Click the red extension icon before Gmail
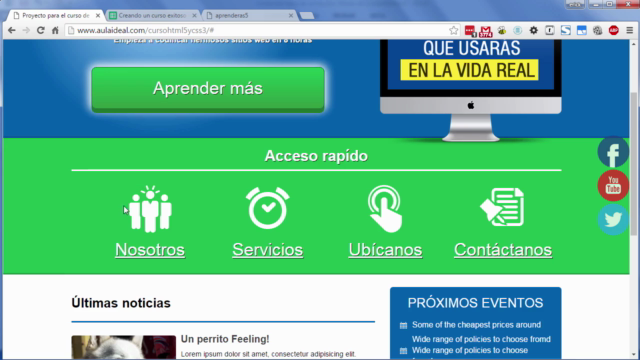This screenshot has width=640, height=360. pos(470,31)
